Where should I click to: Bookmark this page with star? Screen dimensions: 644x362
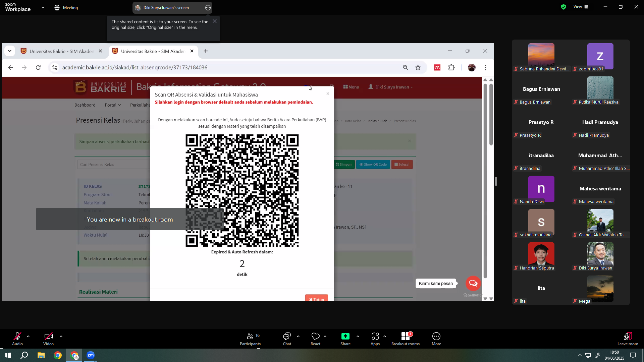(x=418, y=68)
